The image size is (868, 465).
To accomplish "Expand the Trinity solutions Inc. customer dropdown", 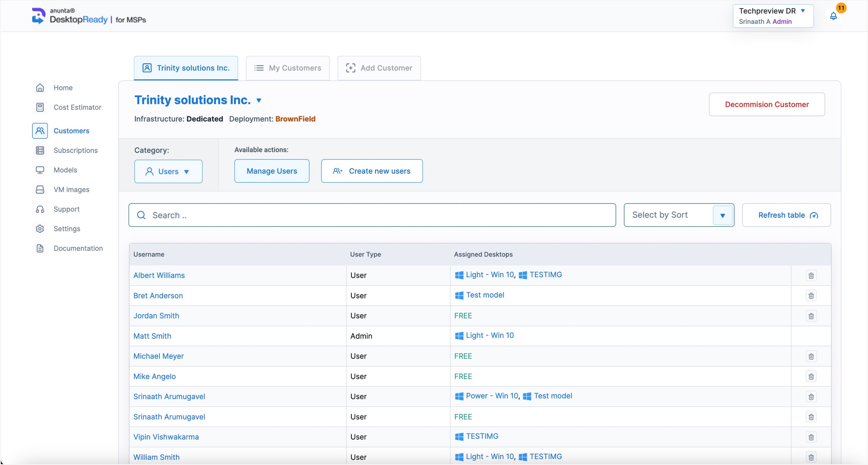I will [259, 100].
